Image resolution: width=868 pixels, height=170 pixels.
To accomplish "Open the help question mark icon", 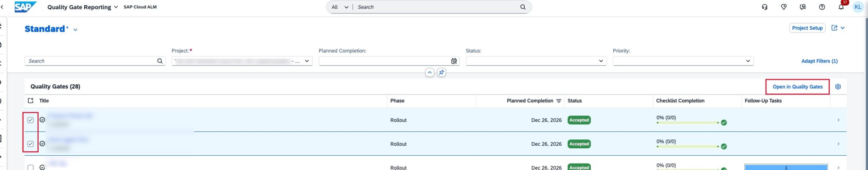I will click(x=822, y=7).
